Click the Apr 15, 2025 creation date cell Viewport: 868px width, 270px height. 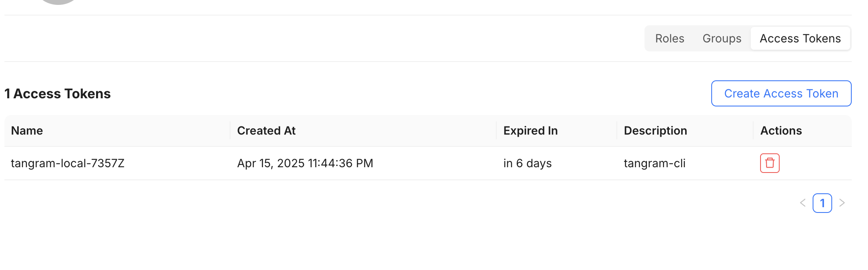(x=305, y=163)
